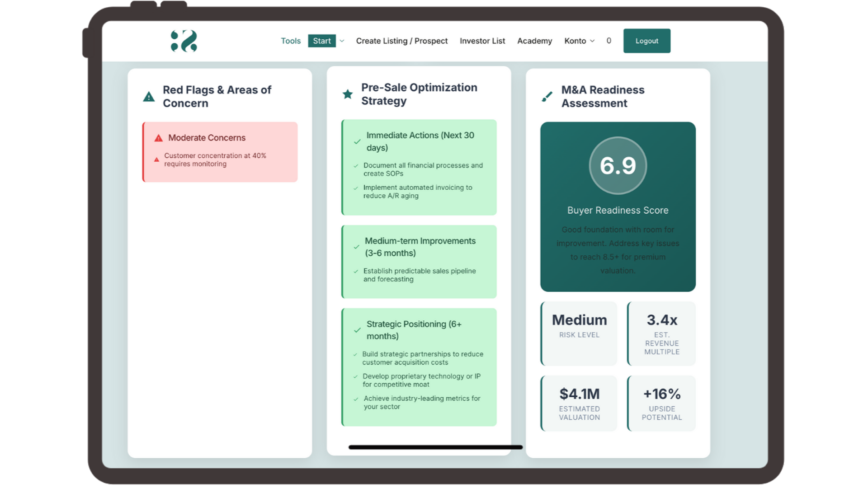Click the company logo in the header
Screen dimensions: 868x488
point(184,41)
